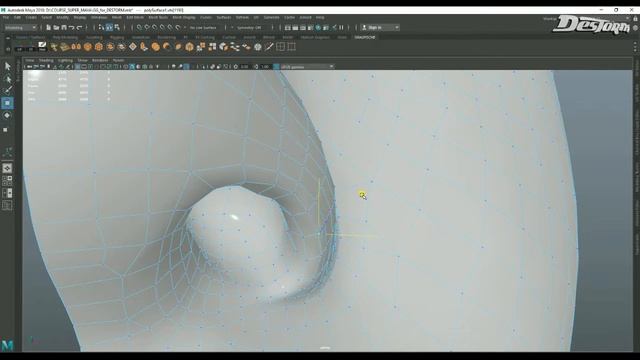Switch to the four-view layout
This screenshot has width=640, height=360.
pos(7,180)
